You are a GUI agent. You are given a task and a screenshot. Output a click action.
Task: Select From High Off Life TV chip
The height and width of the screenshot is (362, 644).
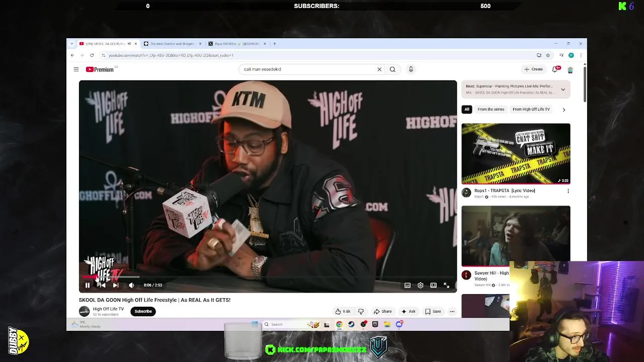[x=531, y=109]
